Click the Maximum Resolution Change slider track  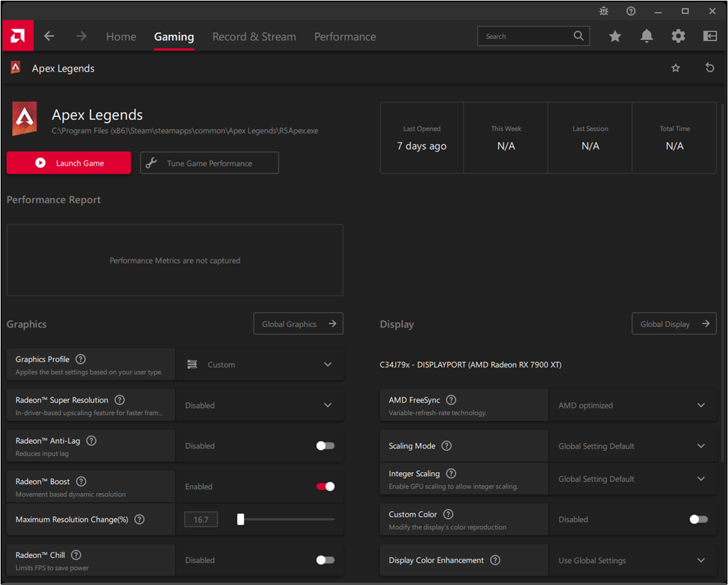[286, 519]
